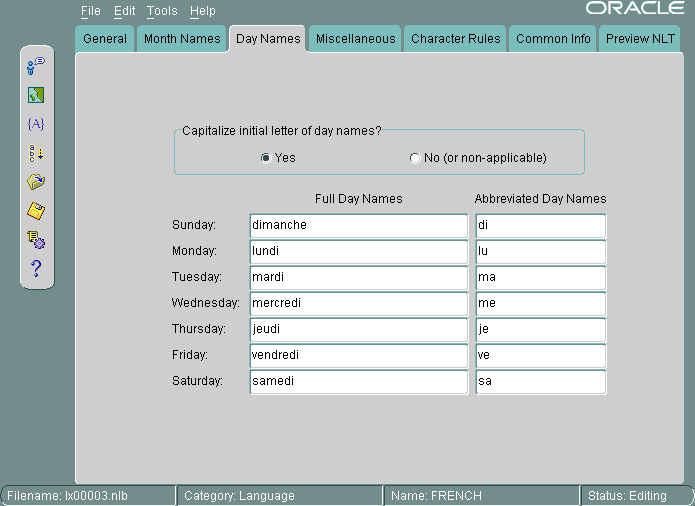The width and height of the screenshot is (695, 506).
Task: Click the {A} character set icon
Action: [36, 124]
